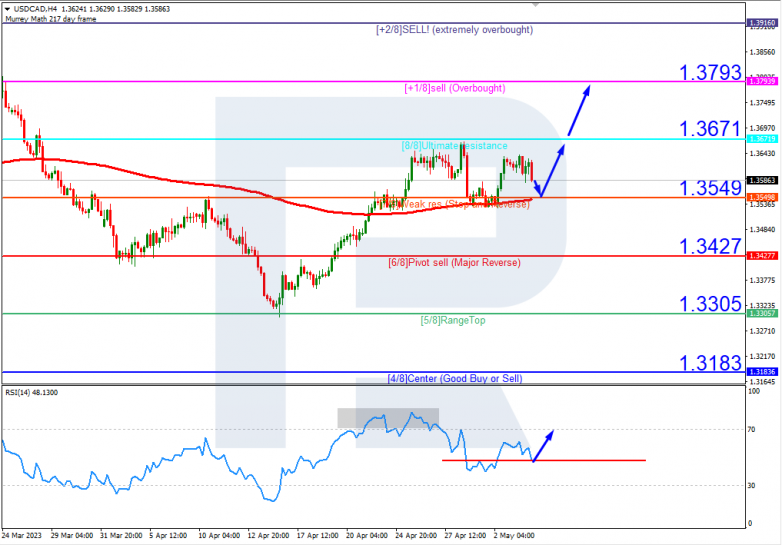Click the orange 1.35498 axis price tag
Screen dimensions: 782x545
click(762, 197)
